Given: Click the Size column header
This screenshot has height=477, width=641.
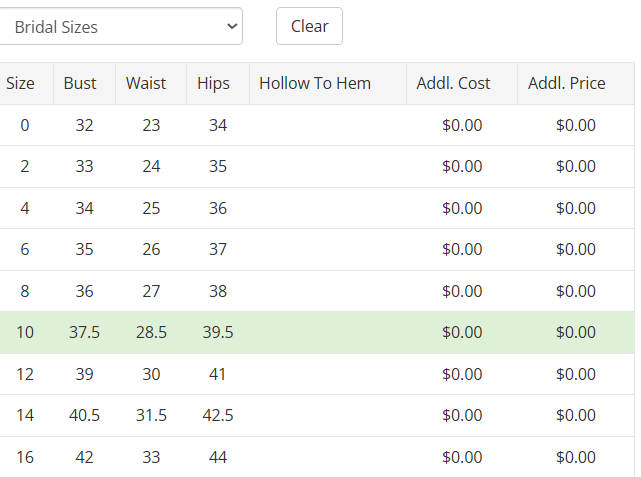Looking at the screenshot, I should point(21,84).
